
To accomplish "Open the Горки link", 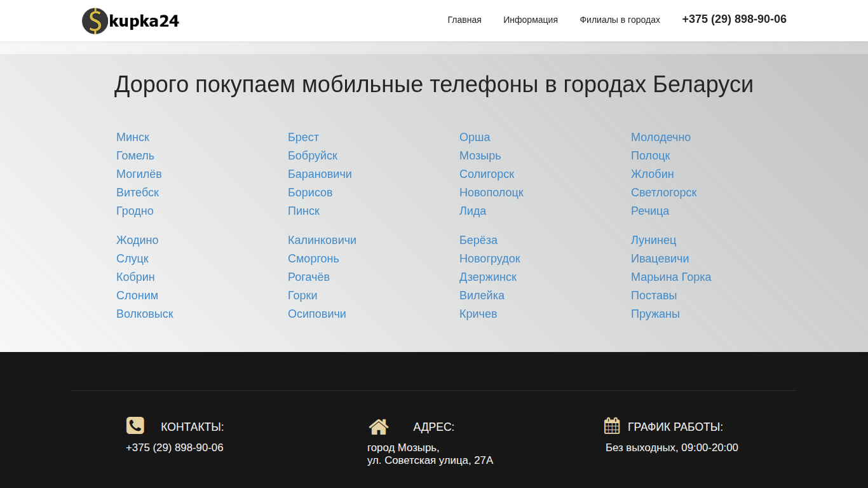I will point(302,295).
